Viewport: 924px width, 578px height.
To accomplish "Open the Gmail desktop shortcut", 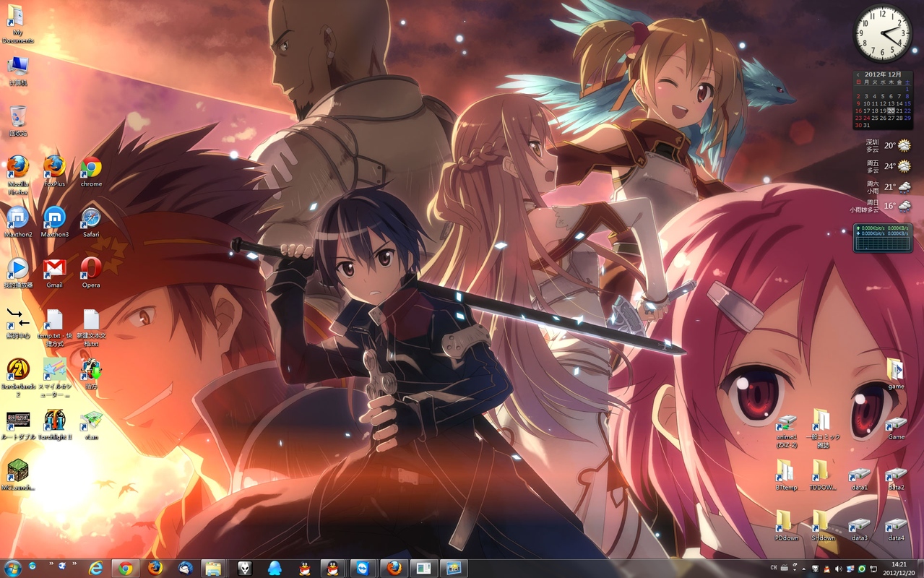I will (54, 272).
